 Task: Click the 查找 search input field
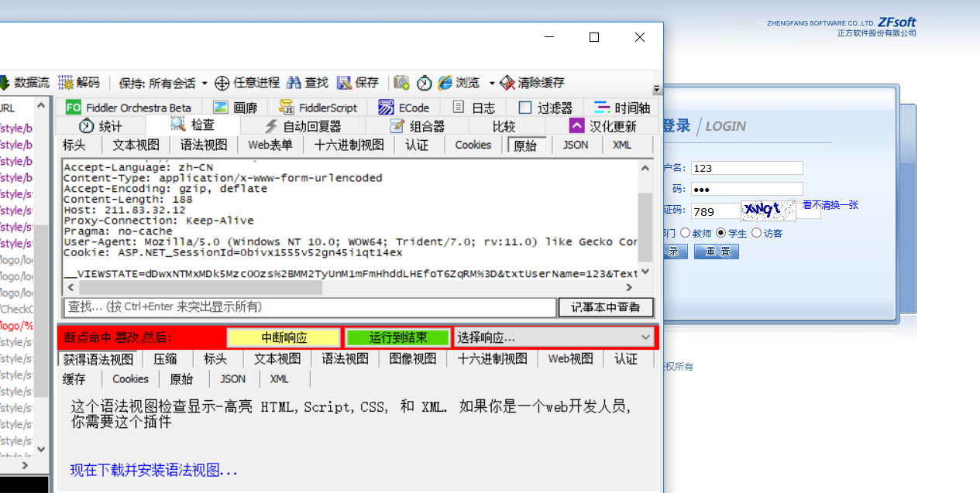point(310,307)
